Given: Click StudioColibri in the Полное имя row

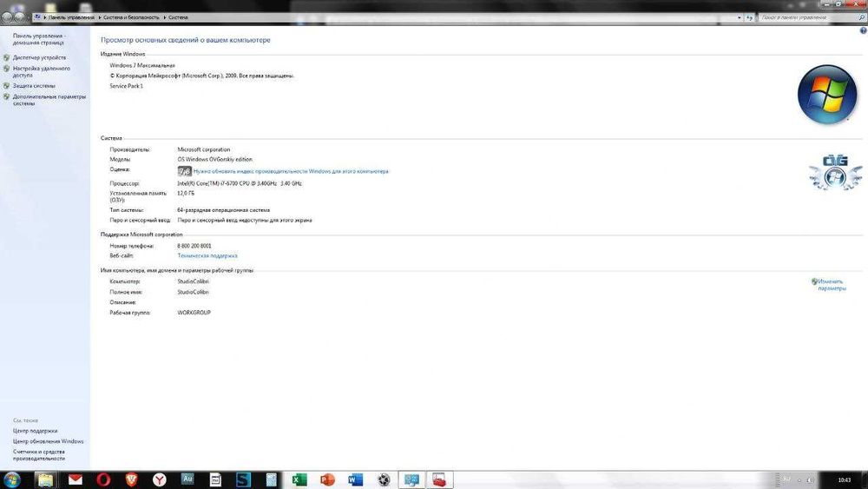Looking at the screenshot, I should (x=194, y=293).
